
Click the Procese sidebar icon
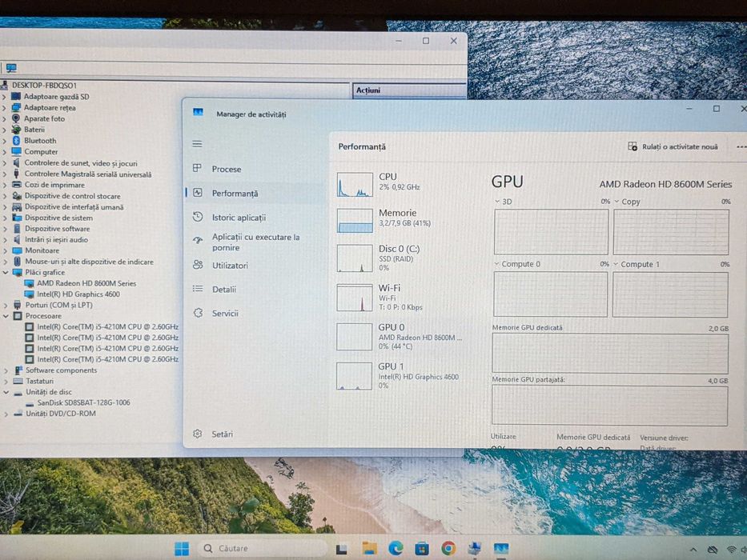point(197,168)
